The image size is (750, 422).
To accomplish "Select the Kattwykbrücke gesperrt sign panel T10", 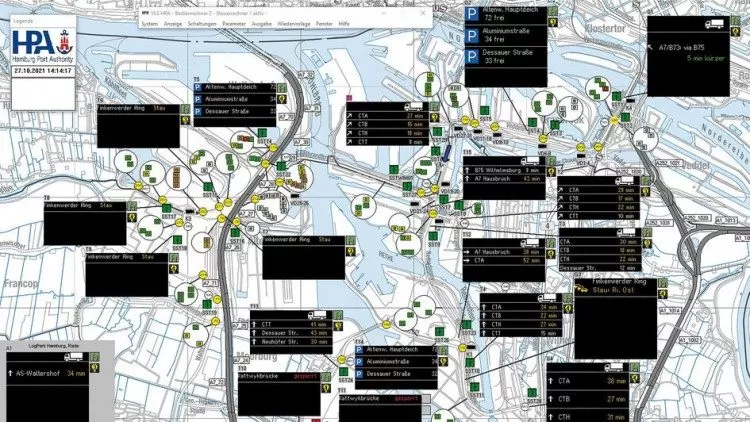I will tap(279, 395).
